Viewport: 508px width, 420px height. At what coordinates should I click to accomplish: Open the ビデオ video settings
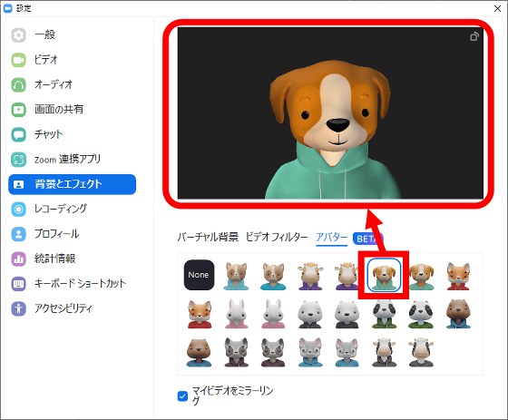click(x=72, y=60)
